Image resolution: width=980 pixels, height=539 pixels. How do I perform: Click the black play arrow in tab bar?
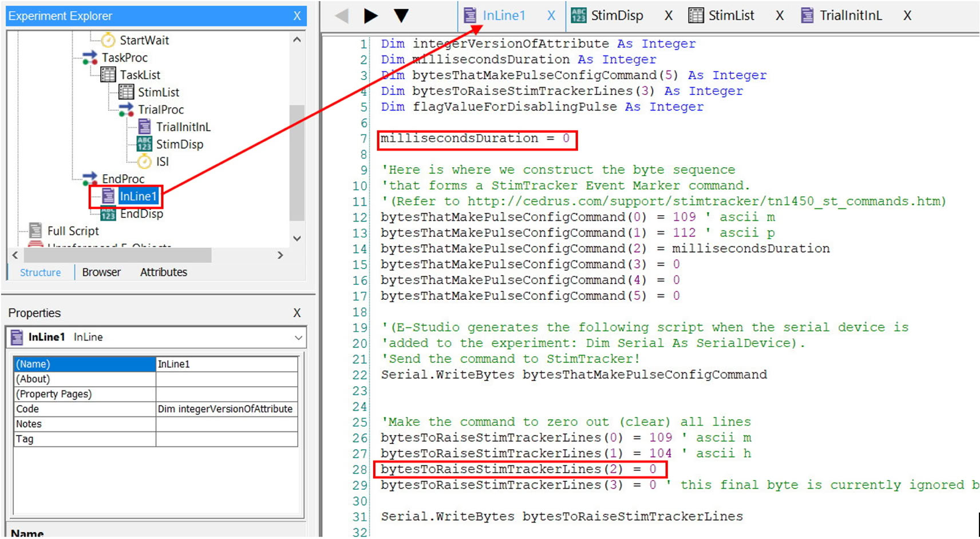(x=370, y=16)
